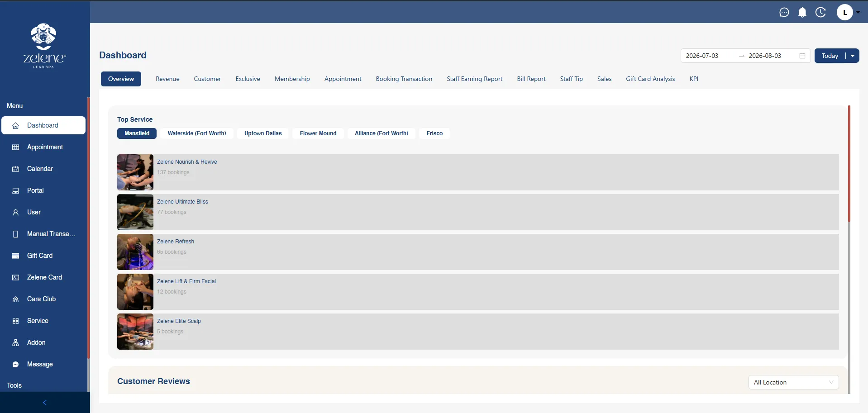Open the Appointment dashboard tab
Screen dimensions: 868x413
click(343, 79)
